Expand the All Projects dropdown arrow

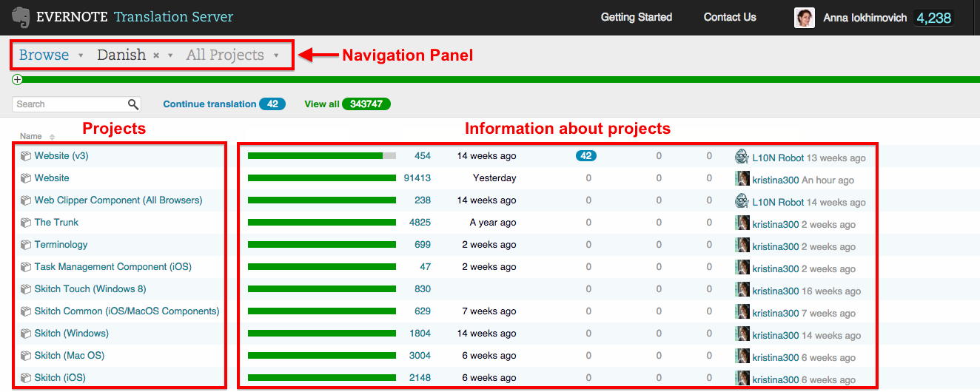[276, 55]
